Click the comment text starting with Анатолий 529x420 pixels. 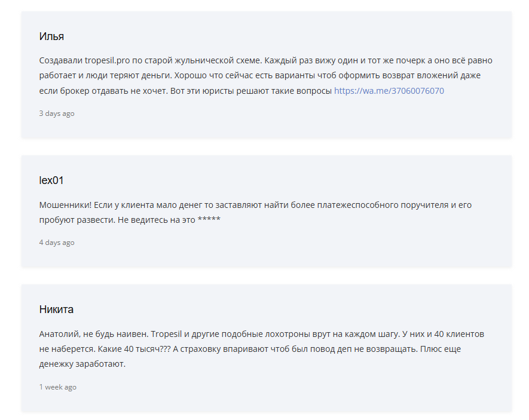[x=261, y=349]
